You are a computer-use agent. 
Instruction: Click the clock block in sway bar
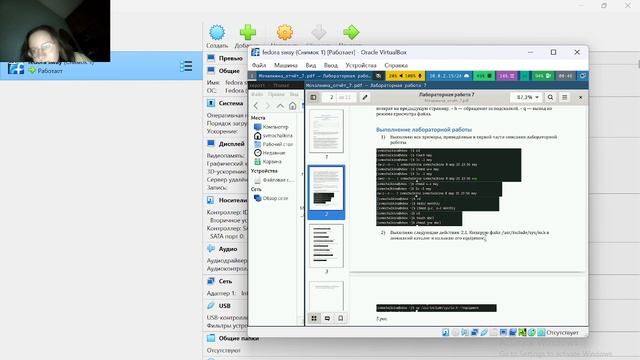point(565,76)
